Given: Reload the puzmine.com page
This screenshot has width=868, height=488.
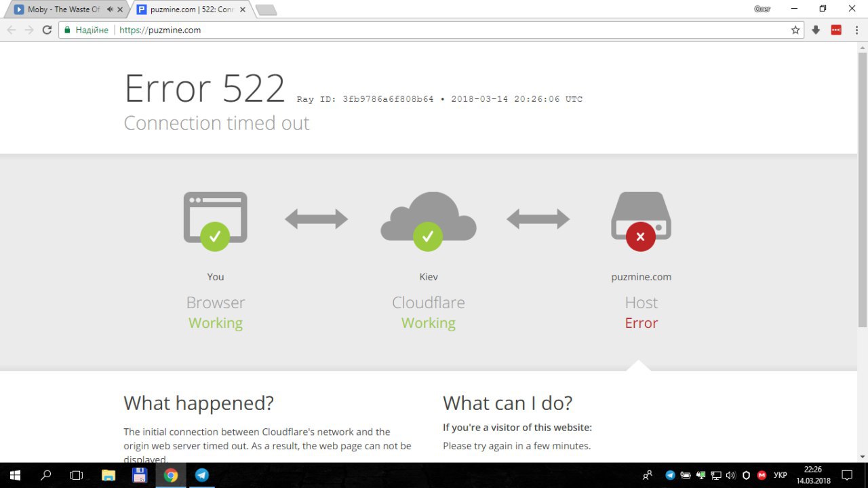Looking at the screenshot, I should point(47,30).
